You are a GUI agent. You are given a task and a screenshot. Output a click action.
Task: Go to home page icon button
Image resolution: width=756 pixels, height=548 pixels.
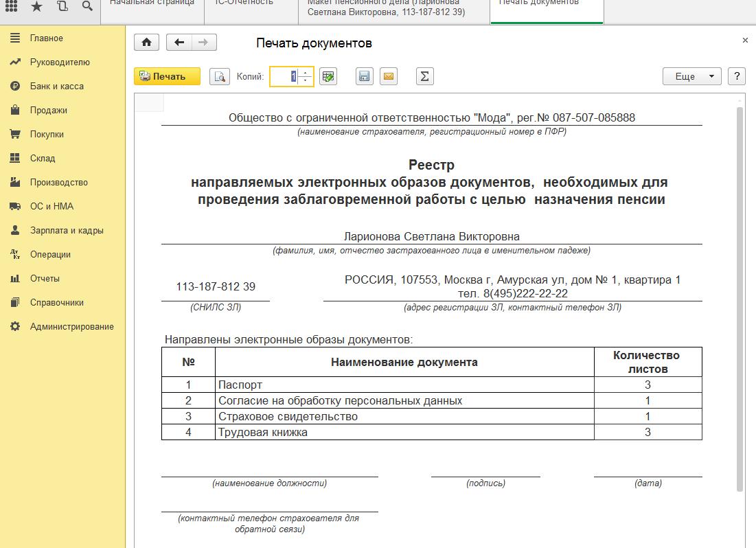pos(146,43)
